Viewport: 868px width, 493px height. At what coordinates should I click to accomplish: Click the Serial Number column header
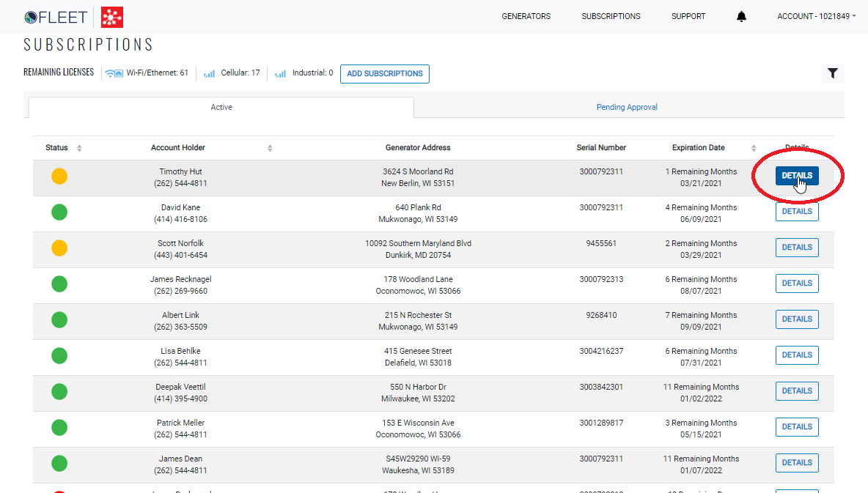coord(601,148)
